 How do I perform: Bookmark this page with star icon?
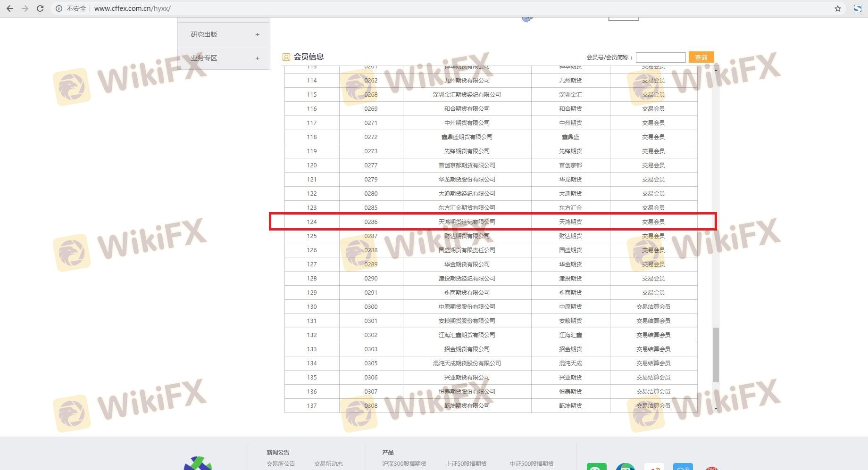pyautogui.click(x=838, y=8)
